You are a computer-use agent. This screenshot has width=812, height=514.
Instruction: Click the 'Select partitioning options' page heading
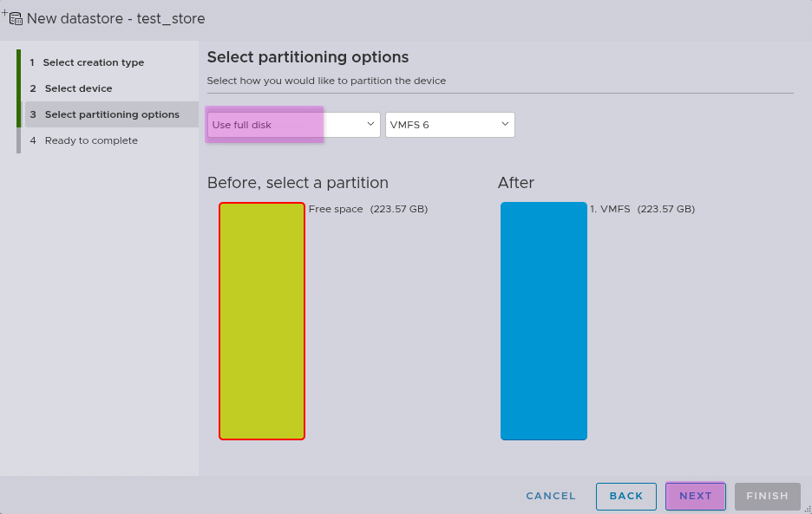pyautogui.click(x=307, y=57)
